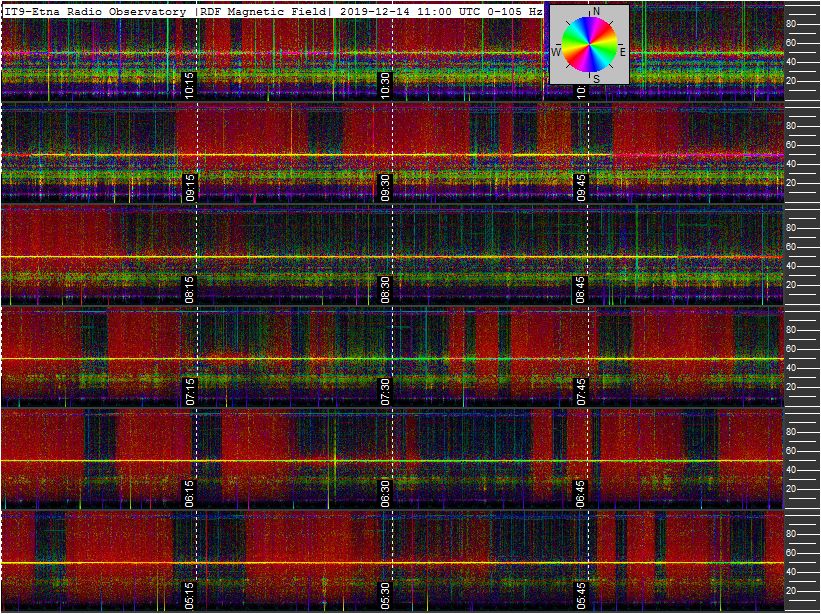The width and height of the screenshot is (821, 614).
Task: Click the 20 axis label beside the 05:45 row
Action: 792,591
